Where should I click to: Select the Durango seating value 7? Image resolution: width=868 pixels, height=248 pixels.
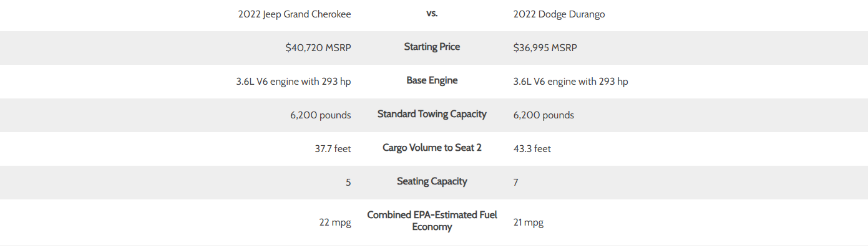(x=516, y=183)
